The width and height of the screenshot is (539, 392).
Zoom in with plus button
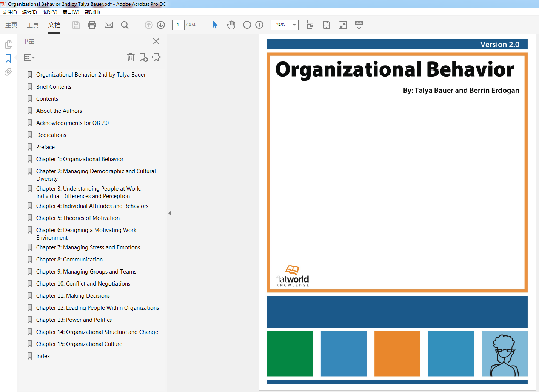pos(259,25)
